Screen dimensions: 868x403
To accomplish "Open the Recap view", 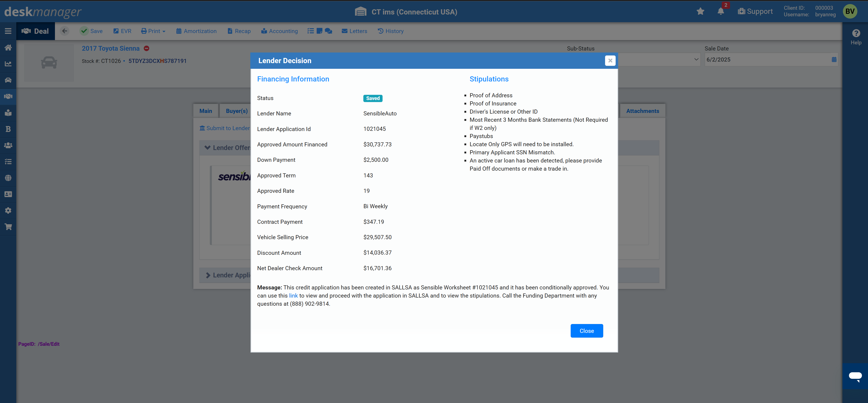I will click(239, 31).
